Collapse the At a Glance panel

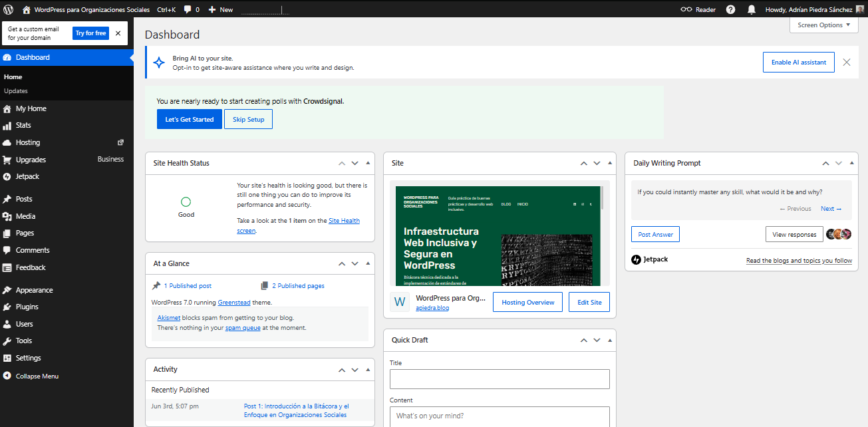pyautogui.click(x=369, y=263)
